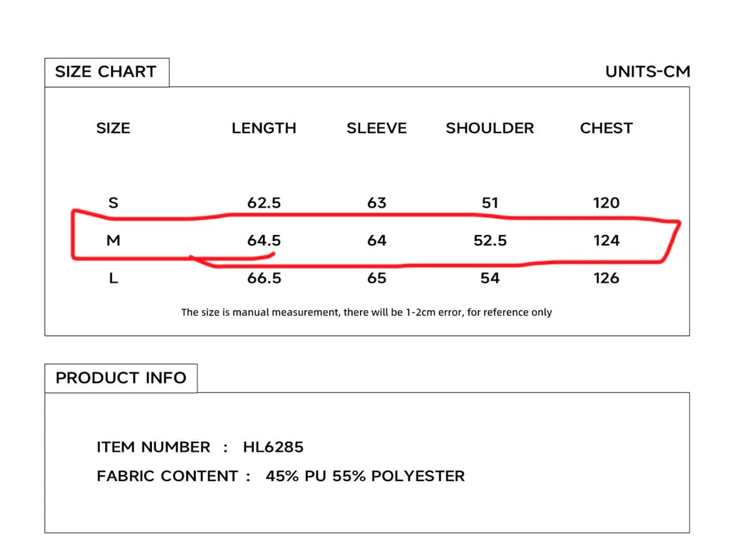Click the chest value 124
The height and width of the screenshot is (560, 734).
[x=606, y=241]
